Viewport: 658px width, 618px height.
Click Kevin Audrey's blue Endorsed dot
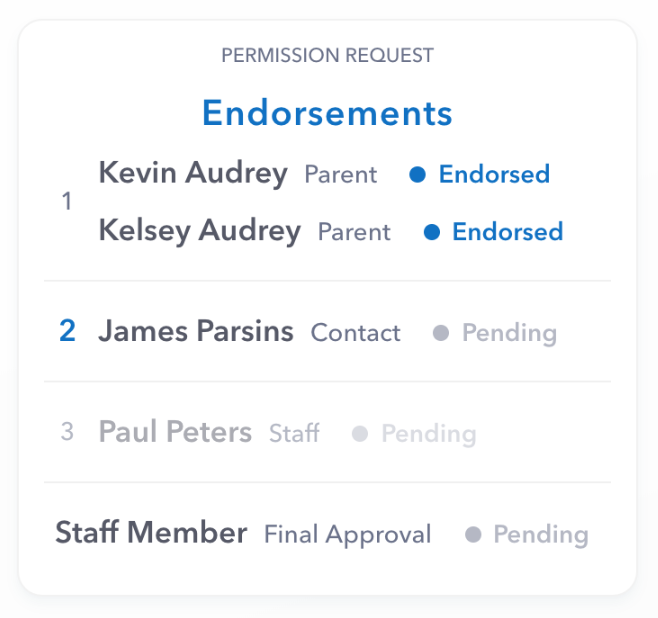click(x=419, y=175)
